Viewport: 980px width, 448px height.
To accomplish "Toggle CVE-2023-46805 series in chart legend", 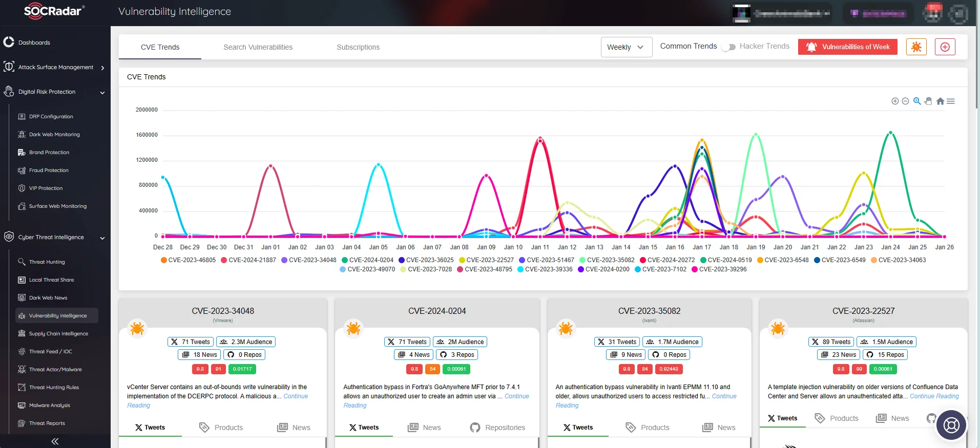I will 188,260.
